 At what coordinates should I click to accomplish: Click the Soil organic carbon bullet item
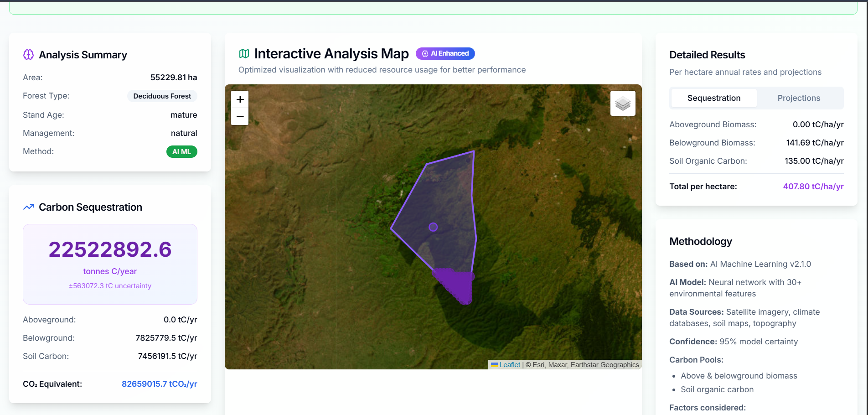click(x=717, y=389)
